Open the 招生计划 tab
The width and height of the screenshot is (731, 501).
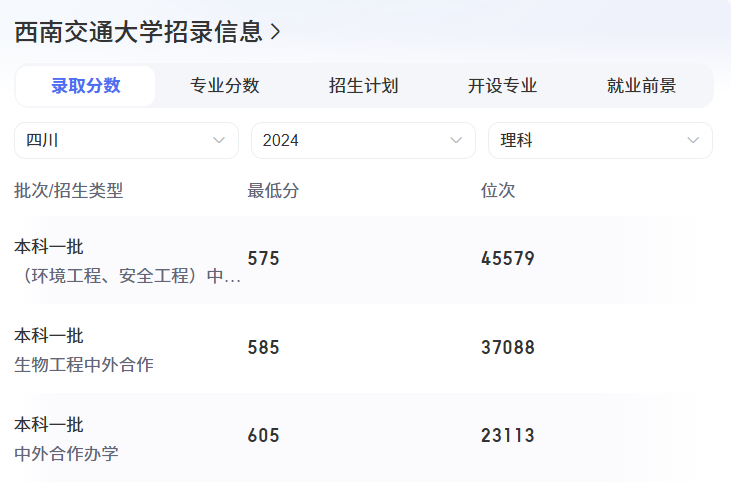click(364, 86)
